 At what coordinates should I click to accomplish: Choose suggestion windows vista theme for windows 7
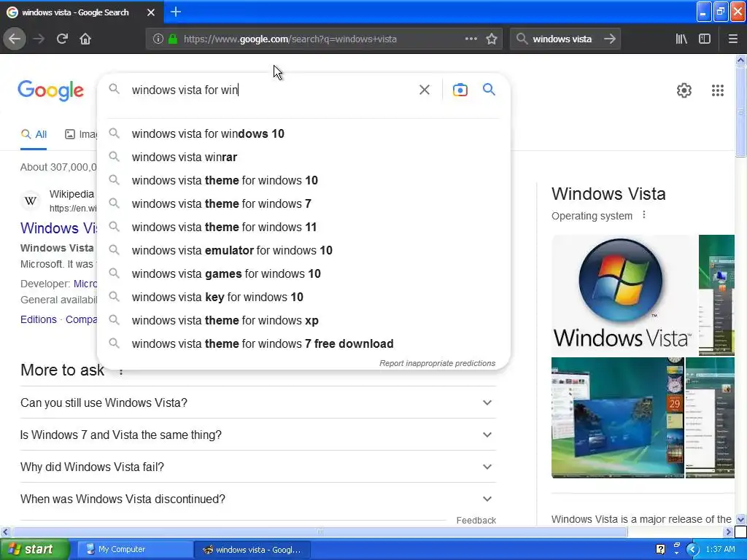coord(303,204)
